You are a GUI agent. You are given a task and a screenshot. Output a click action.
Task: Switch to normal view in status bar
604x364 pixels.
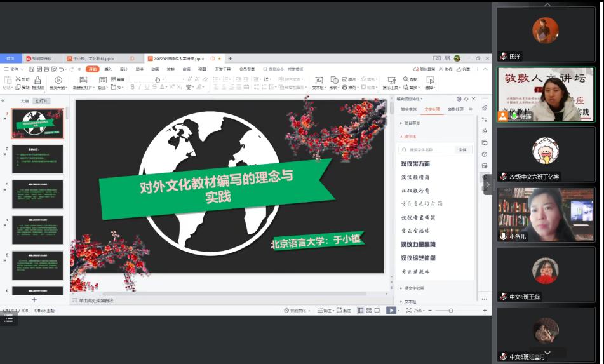[x=360, y=311]
